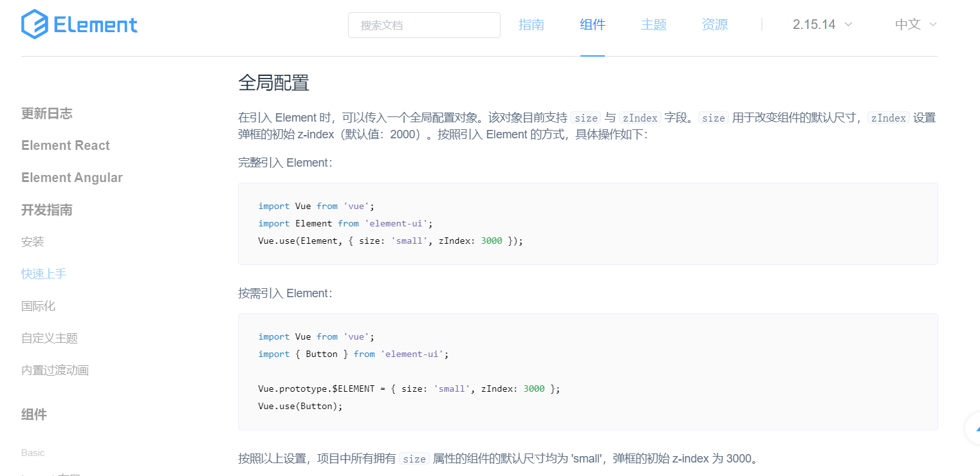Open the 组件 nav tab
The width and height of the screenshot is (980, 476).
pyautogui.click(x=593, y=24)
